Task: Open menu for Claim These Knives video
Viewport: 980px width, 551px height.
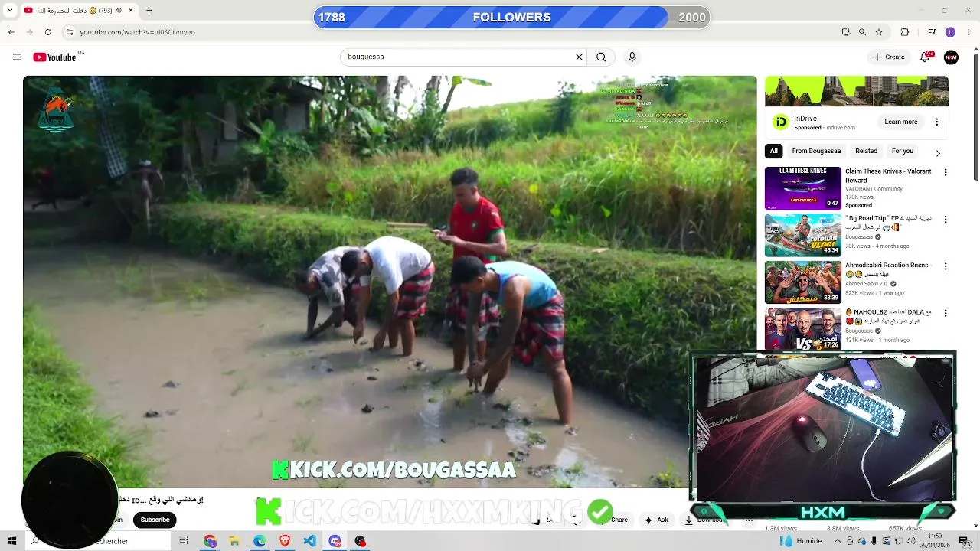Action: tap(946, 173)
